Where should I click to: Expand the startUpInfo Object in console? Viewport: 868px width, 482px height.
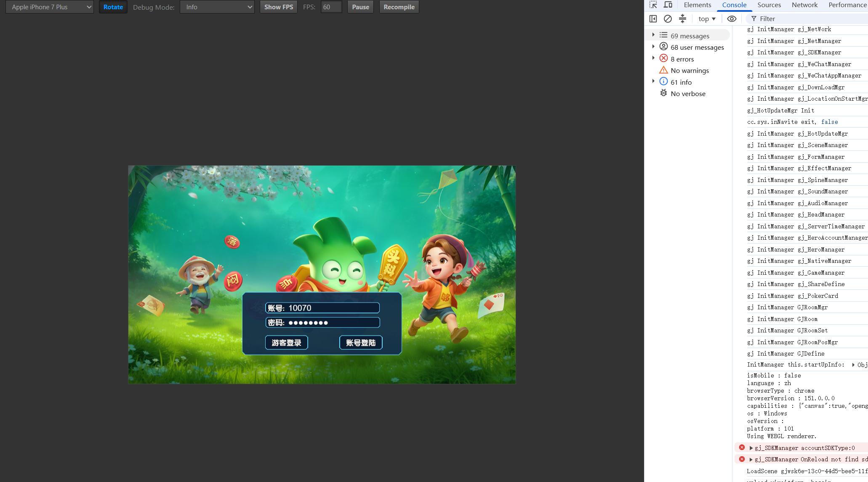click(x=853, y=364)
